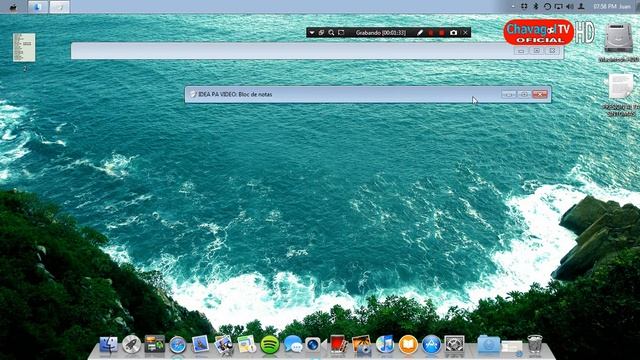Open the blue folder in dock

[x=488, y=345]
